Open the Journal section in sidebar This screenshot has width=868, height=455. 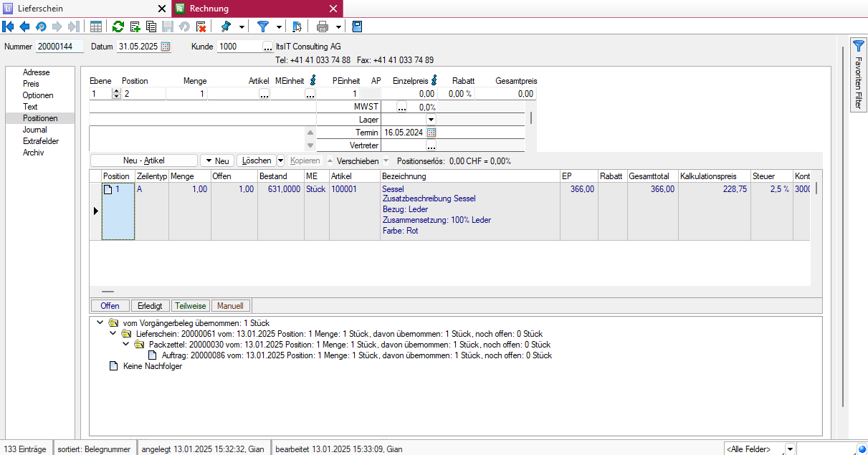[x=34, y=130]
